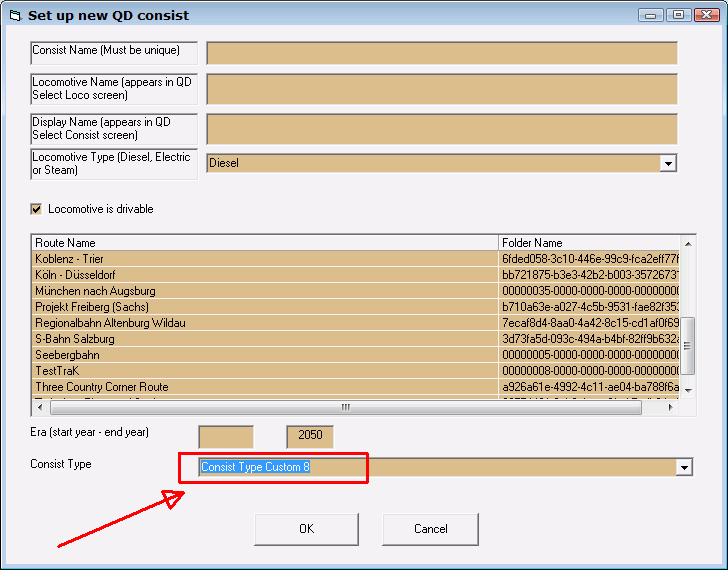Click the horizontal scrollbar left arrow
728x570 pixels.
tap(40, 408)
